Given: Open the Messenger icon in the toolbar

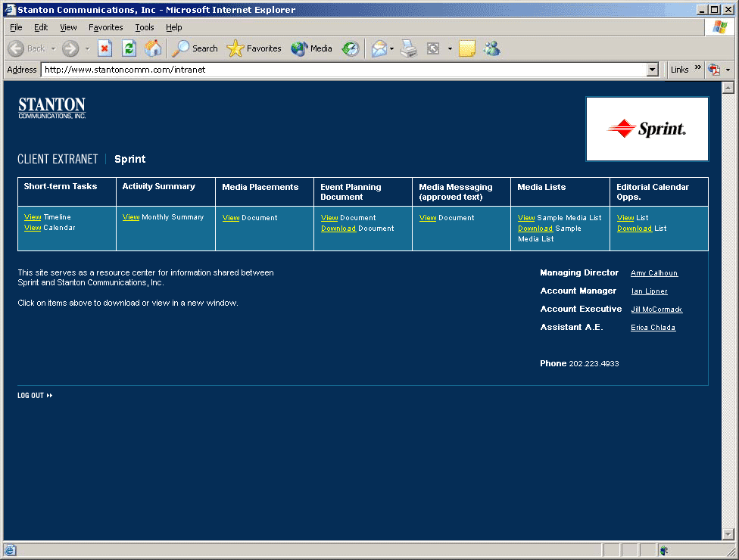Looking at the screenshot, I should click(492, 48).
